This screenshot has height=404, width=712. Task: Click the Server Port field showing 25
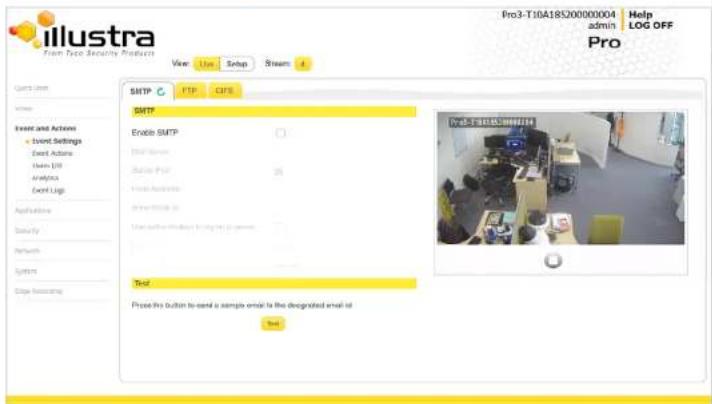coord(279,171)
